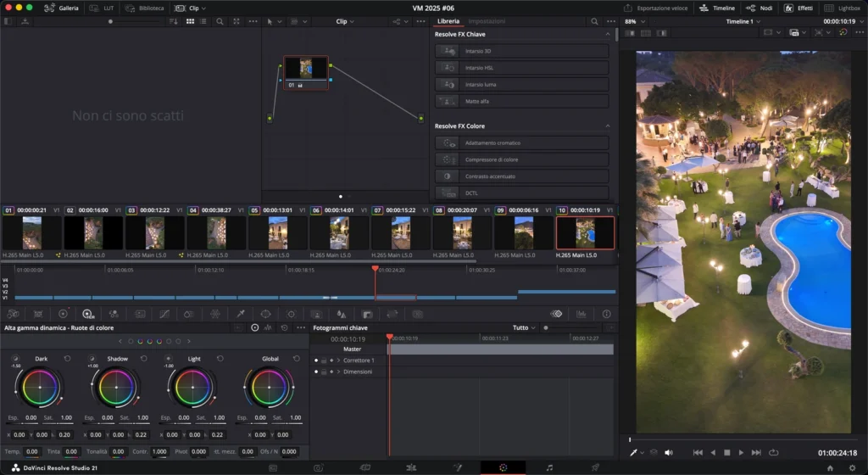Select the Intarsio luma effect
This screenshot has width=868, height=475.
point(522,85)
